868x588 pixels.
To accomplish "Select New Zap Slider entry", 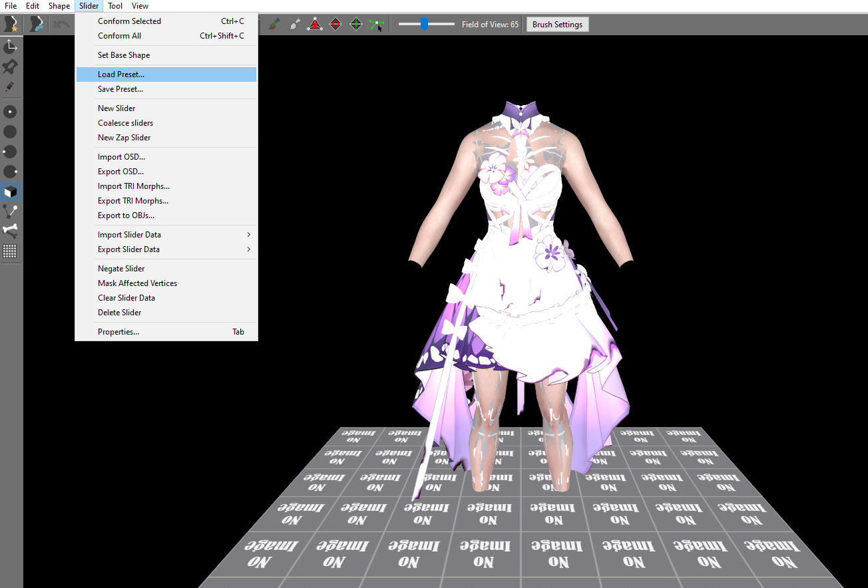I will (166, 138).
